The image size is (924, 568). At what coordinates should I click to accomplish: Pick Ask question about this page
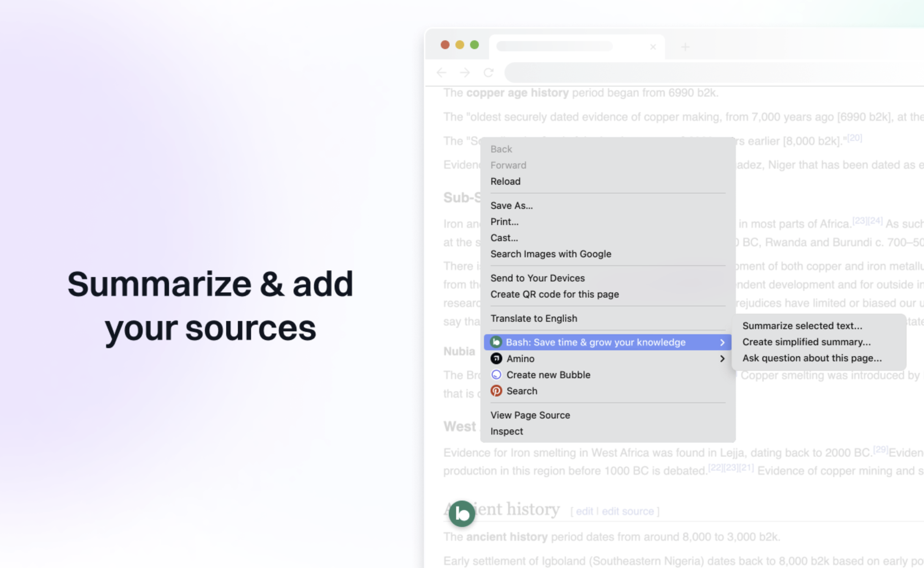tap(812, 358)
